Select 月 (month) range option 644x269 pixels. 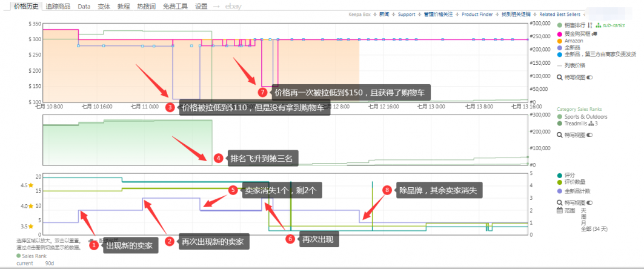583,222
